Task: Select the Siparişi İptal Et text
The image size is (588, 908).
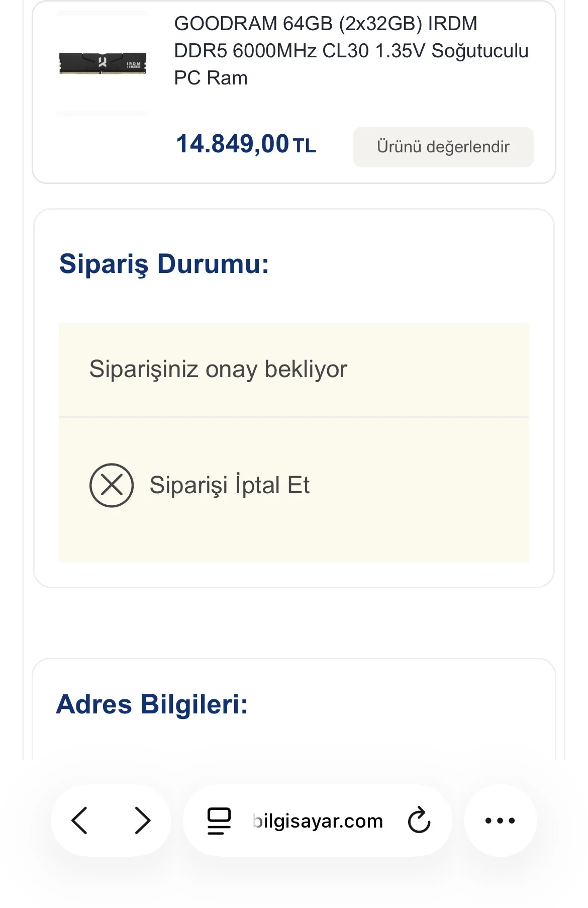Action: point(229,485)
